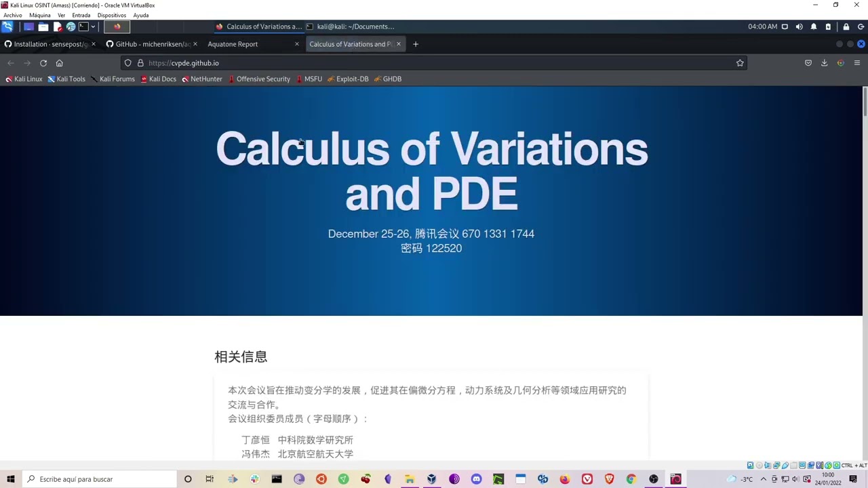
Task: Open Slack from Windows taskbar
Action: coord(255,479)
